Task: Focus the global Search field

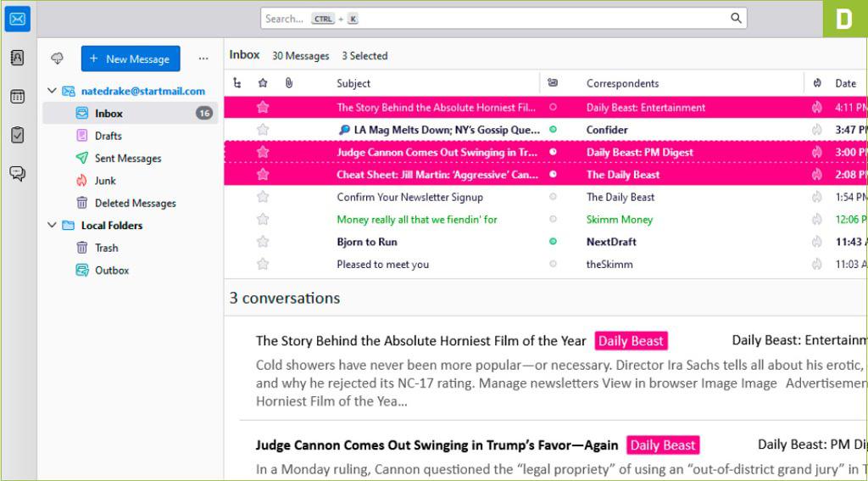Action: point(504,19)
